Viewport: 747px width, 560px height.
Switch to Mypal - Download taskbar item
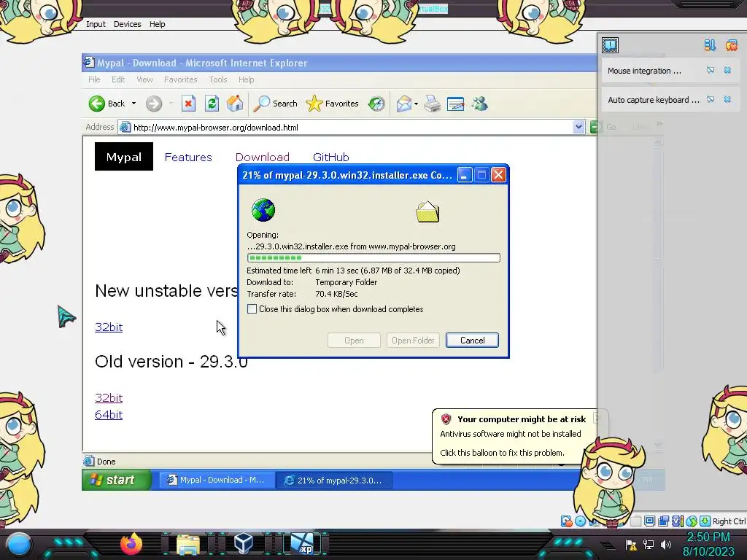(x=217, y=480)
